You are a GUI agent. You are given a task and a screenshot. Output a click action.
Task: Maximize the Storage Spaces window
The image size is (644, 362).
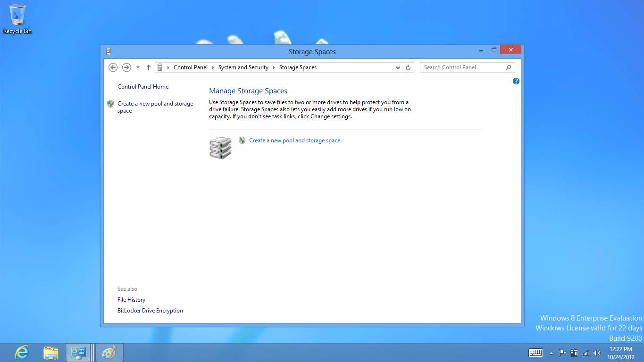pos(494,50)
